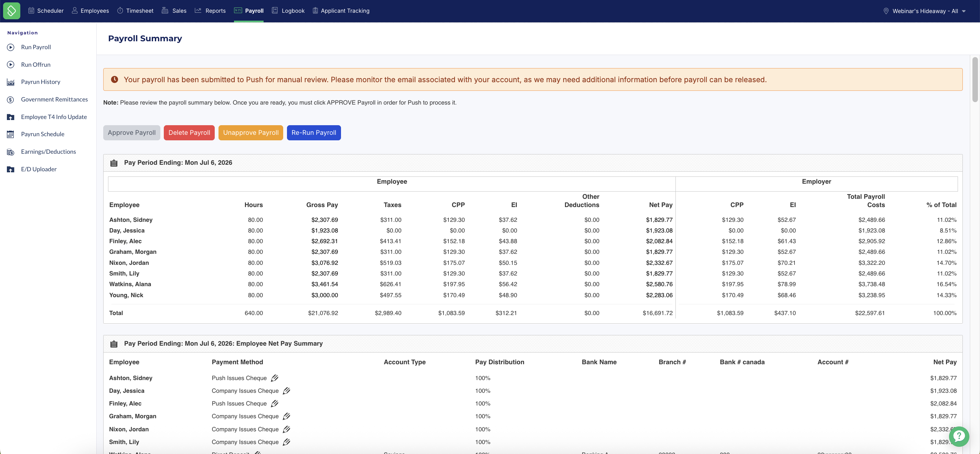Edit payment method for Finley, Alec

[274, 403]
